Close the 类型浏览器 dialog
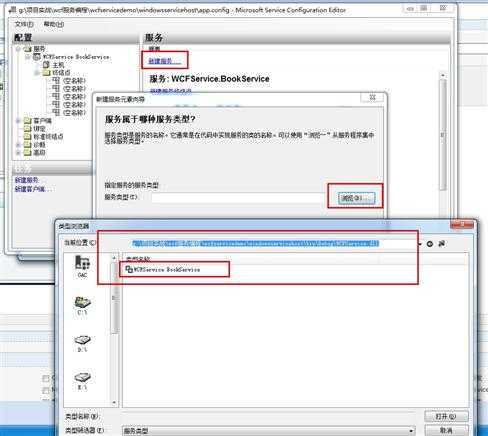Viewport: 488px width, 436px height. pos(462,225)
